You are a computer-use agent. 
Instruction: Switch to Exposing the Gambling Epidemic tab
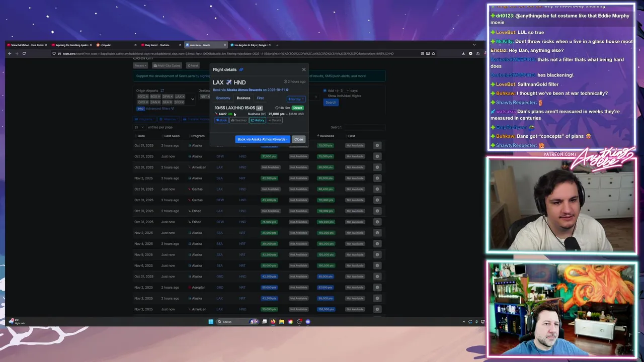click(71, 45)
